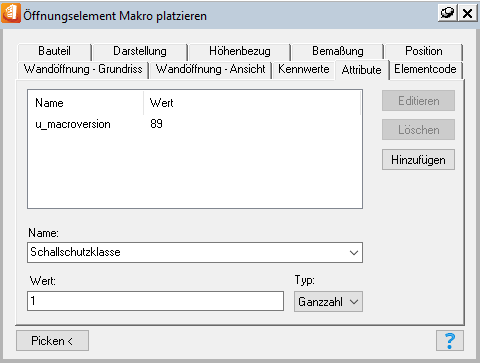Expand the Name combo box arrow
Screen dimensions: 480x363
[x=354, y=253]
